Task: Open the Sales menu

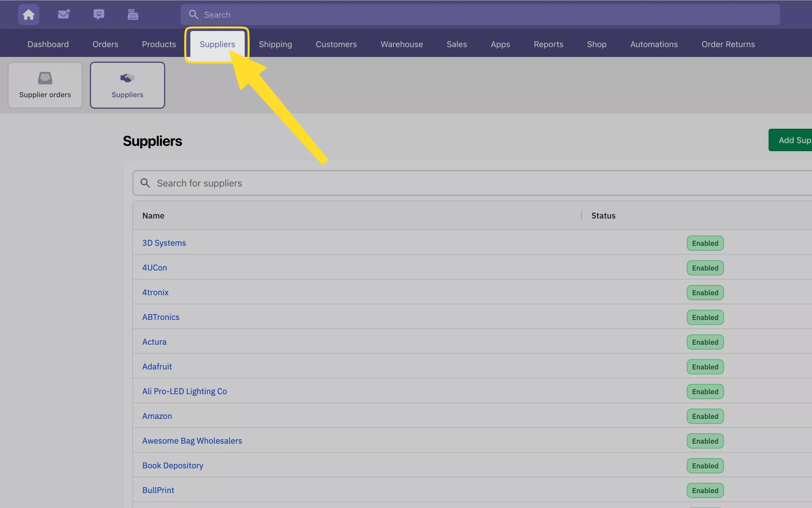Action: coord(457,44)
